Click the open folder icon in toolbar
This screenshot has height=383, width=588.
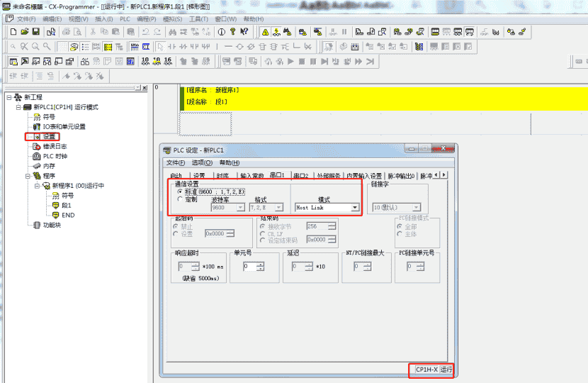(24, 32)
